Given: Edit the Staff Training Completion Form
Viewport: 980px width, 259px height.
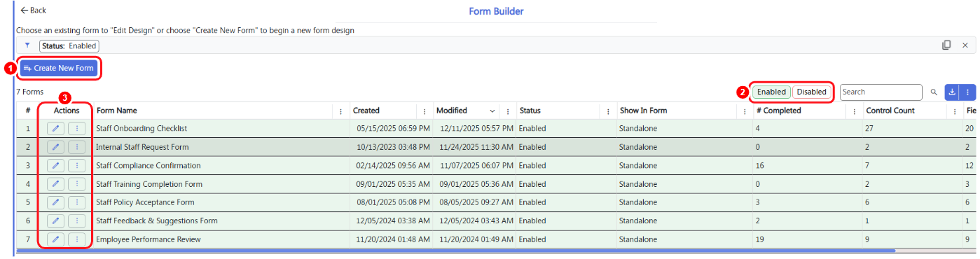Looking at the screenshot, I should [x=56, y=184].
